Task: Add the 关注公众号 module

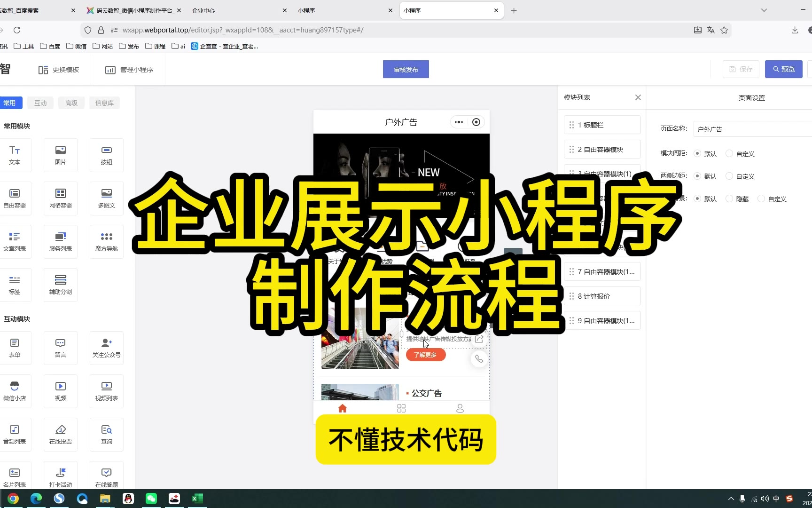Action: tap(107, 348)
